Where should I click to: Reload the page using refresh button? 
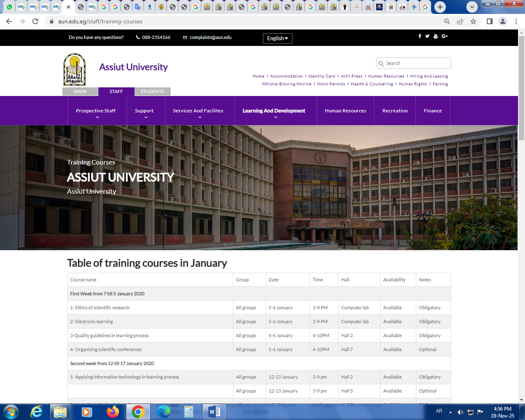click(35, 21)
